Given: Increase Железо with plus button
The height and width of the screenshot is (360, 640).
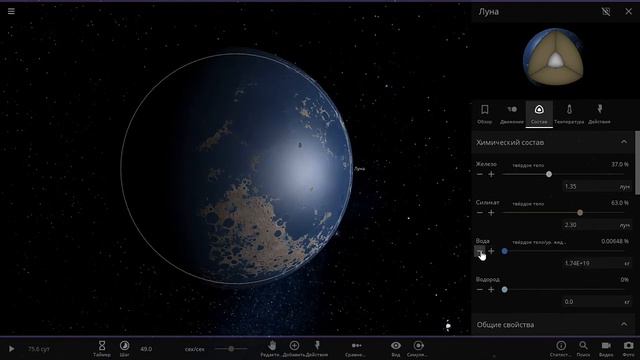Looking at the screenshot, I should (491, 174).
